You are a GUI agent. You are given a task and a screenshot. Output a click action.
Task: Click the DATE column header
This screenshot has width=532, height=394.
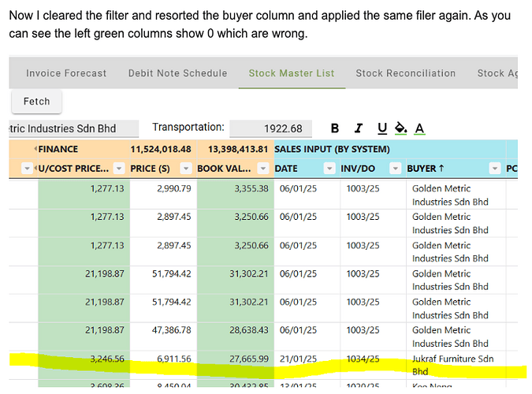(x=286, y=169)
